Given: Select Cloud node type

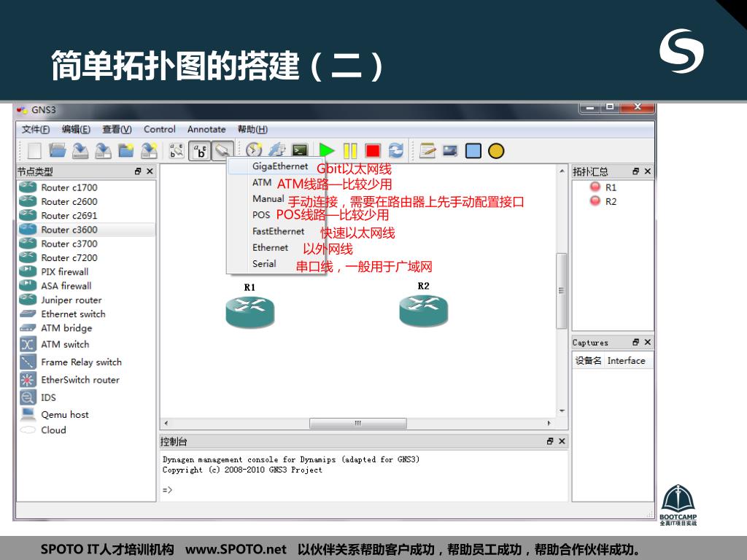Looking at the screenshot, I should click(86, 430).
